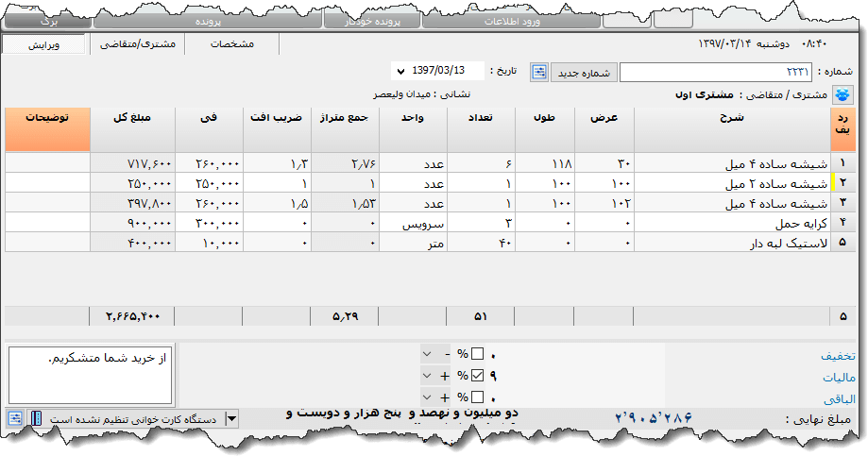The height and width of the screenshot is (456, 868).
Task: Expand the مالیات row dropdown arrow
Action: point(428,375)
